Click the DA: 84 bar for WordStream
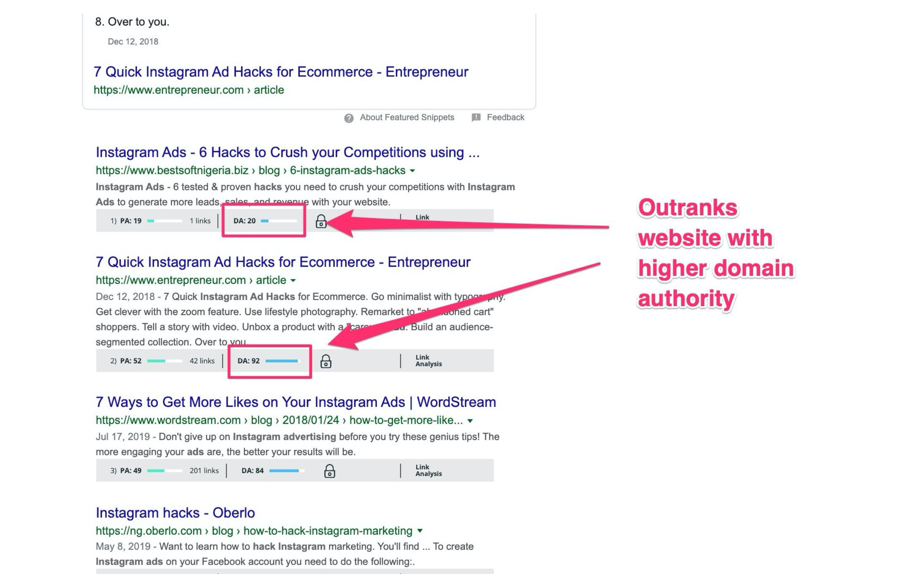The width and height of the screenshot is (924, 588). [287, 471]
